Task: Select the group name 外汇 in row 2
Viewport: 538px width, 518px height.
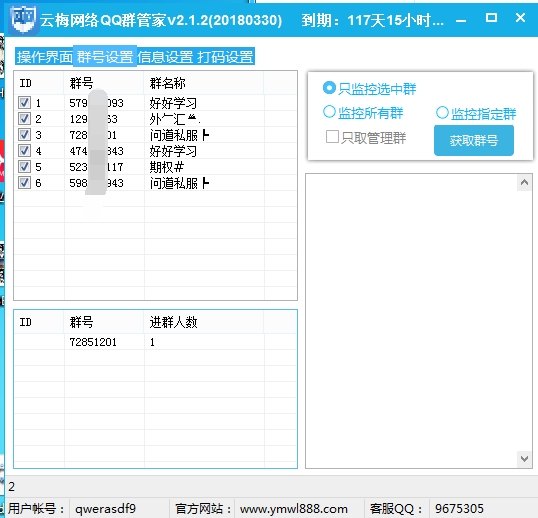Action: [175, 119]
